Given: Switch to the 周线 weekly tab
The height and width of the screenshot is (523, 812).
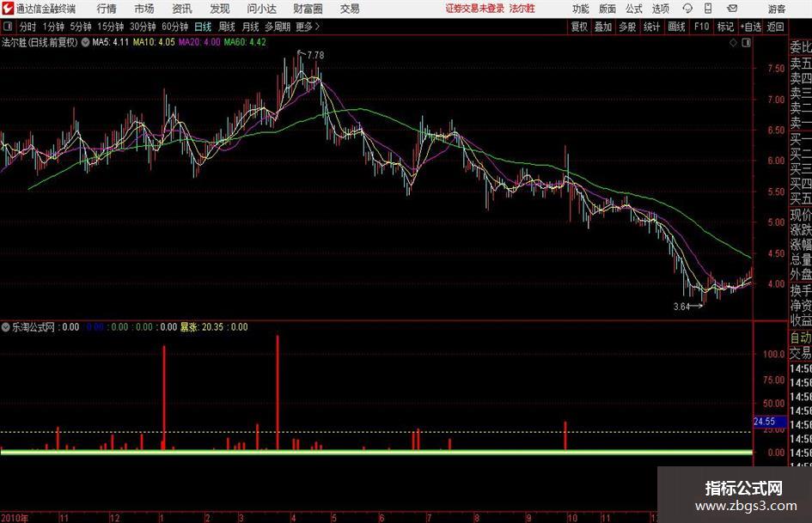Looking at the screenshot, I should [x=227, y=27].
